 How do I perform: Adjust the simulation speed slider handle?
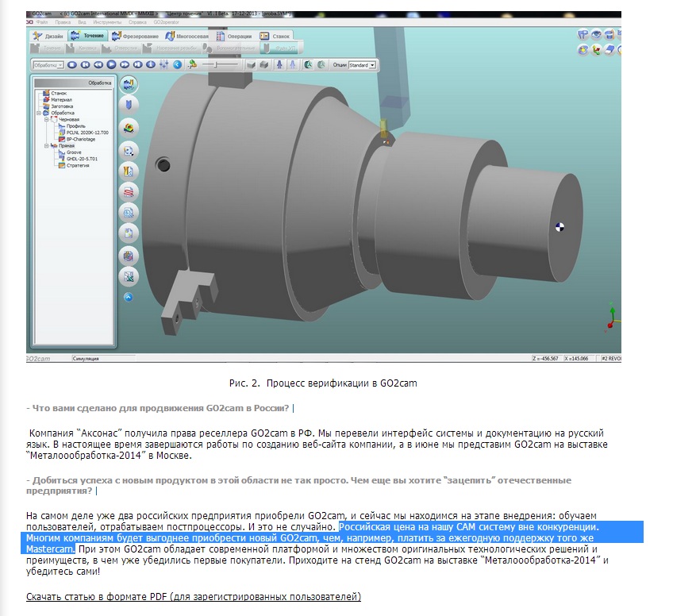[216, 65]
